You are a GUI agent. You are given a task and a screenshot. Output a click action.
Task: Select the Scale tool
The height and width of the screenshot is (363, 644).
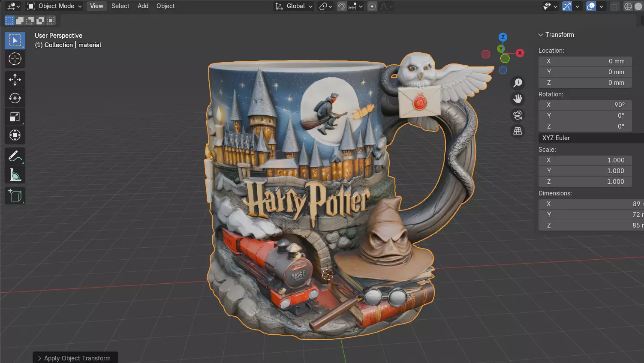click(15, 117)
